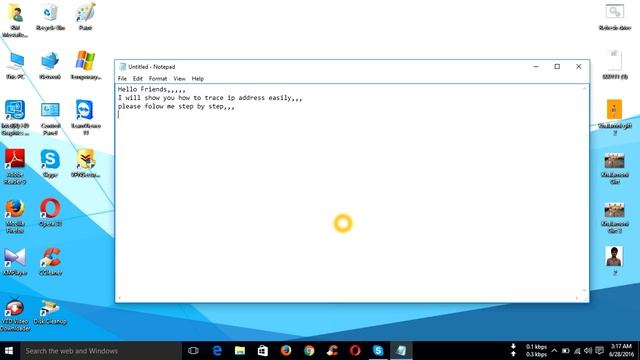The width and height of the screenshot is (640, 360).
Task: Select the Adobe Reader desktop shortcut
Action: [15, 167]
